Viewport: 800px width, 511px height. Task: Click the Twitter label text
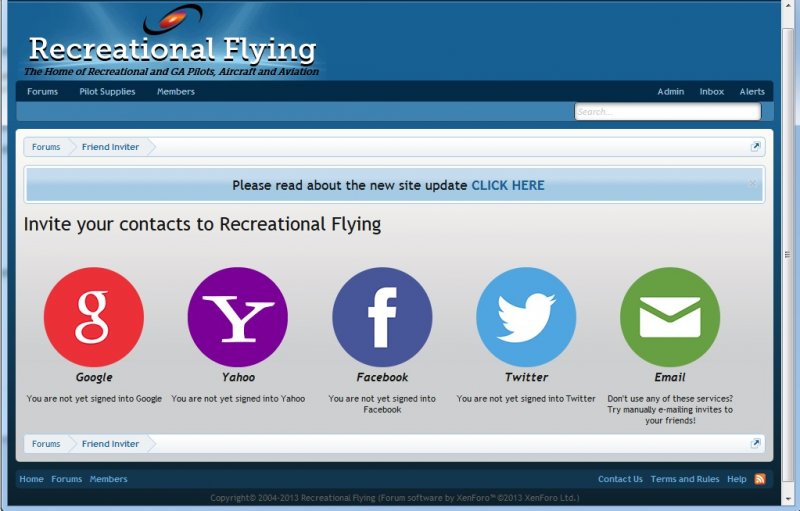point(526,377)
